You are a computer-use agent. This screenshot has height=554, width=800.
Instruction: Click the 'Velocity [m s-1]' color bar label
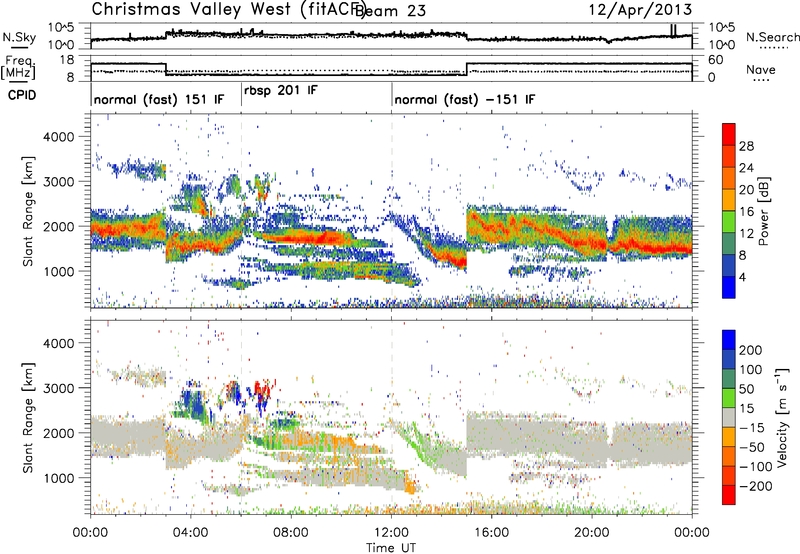click(782, 417)
